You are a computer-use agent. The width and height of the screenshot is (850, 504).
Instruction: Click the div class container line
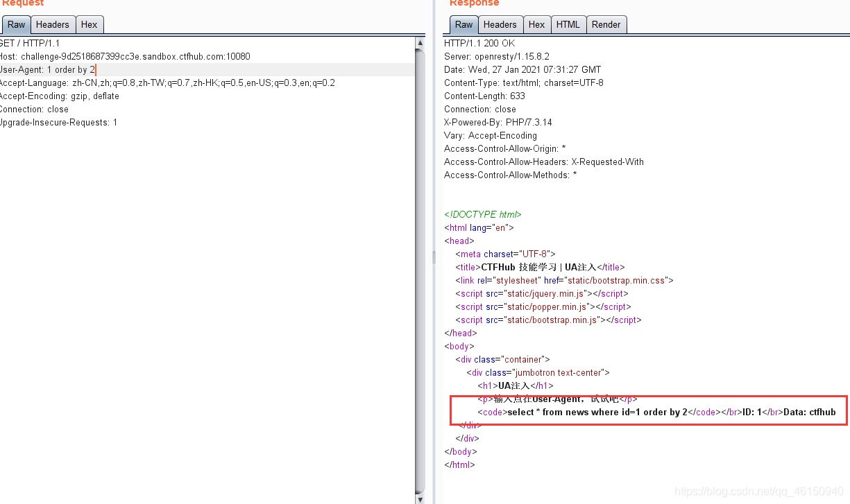tap(502, 360)
